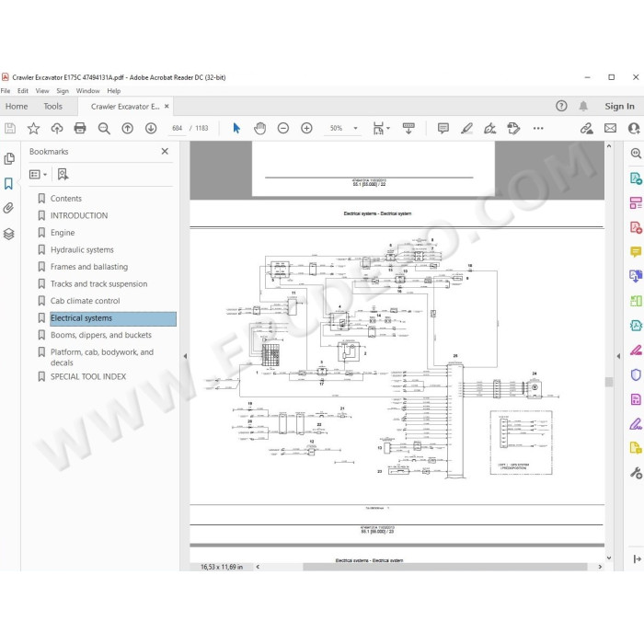Close the Crawler Excavator document tab
Viewport: 644px width, 644px height.
pyautogui.click(x=167, y=107)
